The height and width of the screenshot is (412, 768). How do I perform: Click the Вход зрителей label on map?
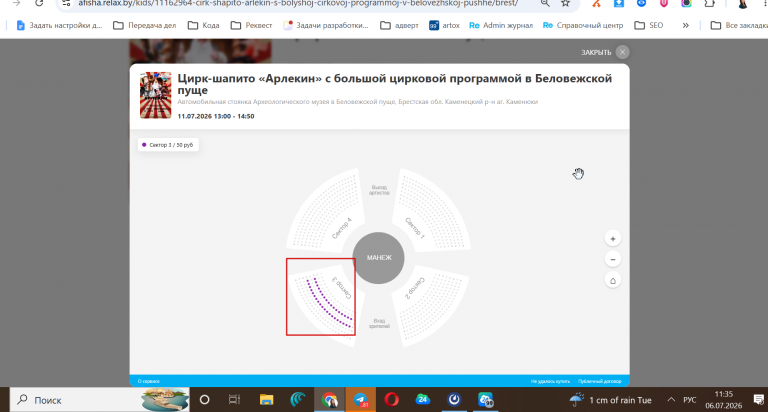(379, 323)
